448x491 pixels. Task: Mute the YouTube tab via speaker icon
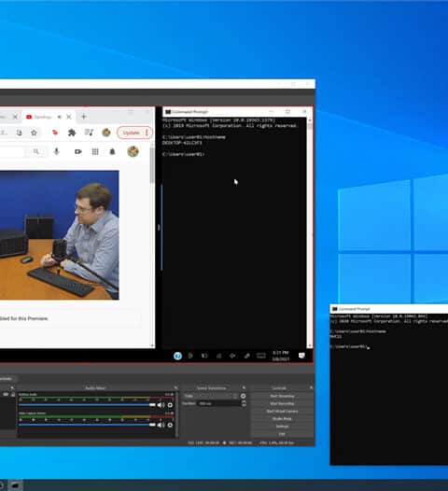tap(60, 117)
